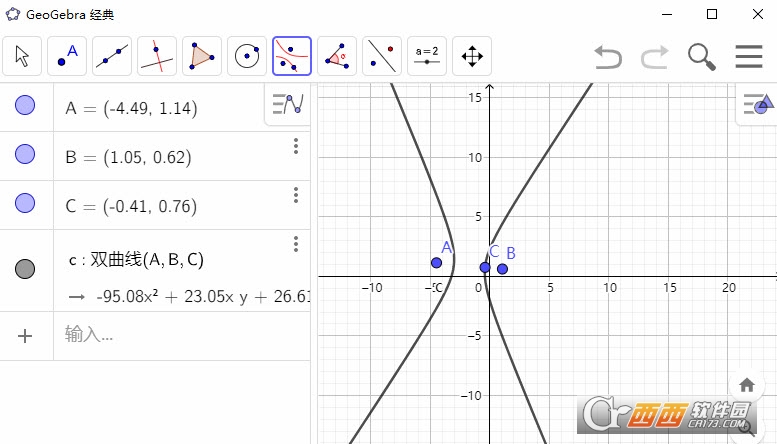This screenshot has width=777, height=444.
Task: Select the Move arrow tool
Action: click(x=22, y=56)
